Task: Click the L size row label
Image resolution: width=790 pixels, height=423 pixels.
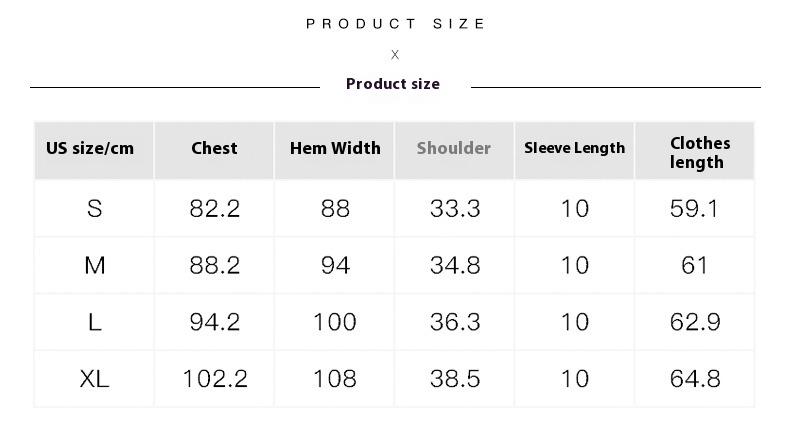Action: [x=95, y=322]
